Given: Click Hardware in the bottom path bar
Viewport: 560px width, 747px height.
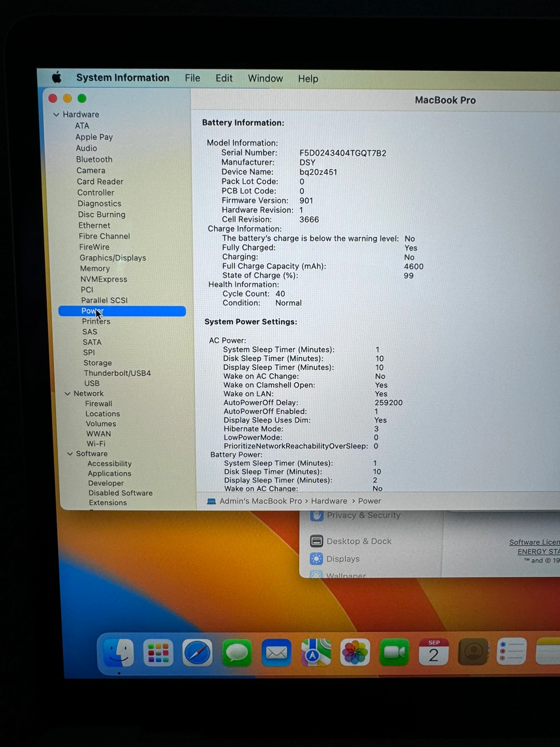Looking at the screenshot, I should pos(329,501).
